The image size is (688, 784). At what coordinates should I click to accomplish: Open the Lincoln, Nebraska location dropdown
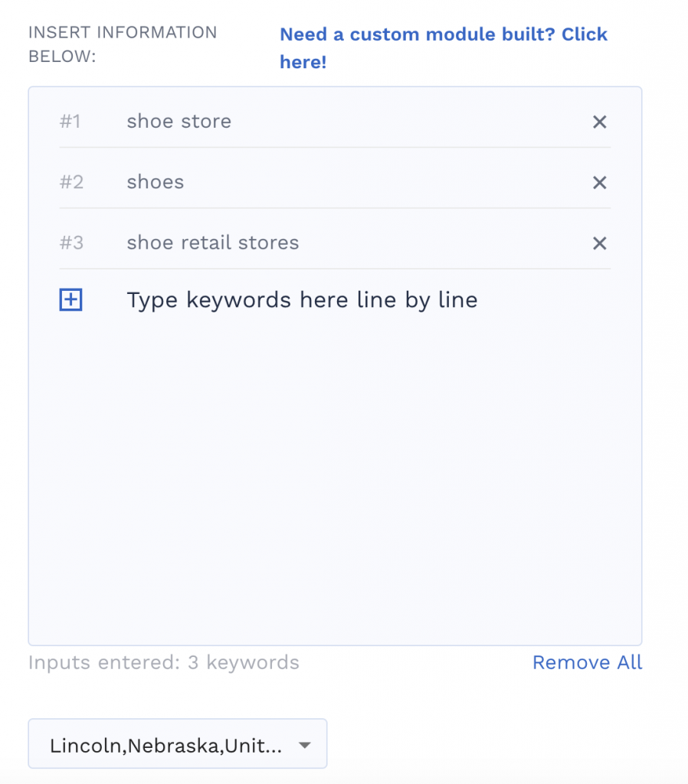(166, 745)
